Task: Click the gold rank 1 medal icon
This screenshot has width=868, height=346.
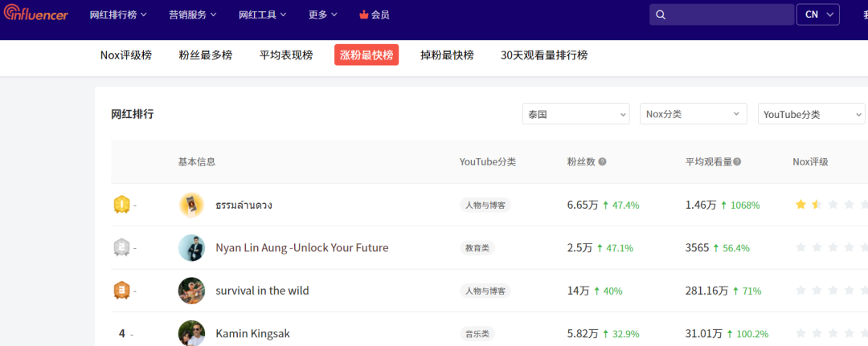Action: [121, 205]
